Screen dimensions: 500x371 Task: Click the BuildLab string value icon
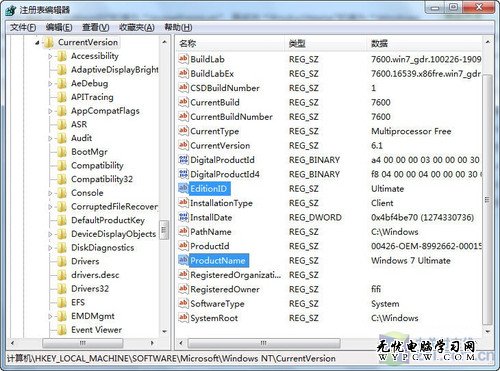(x=183, y=59)
